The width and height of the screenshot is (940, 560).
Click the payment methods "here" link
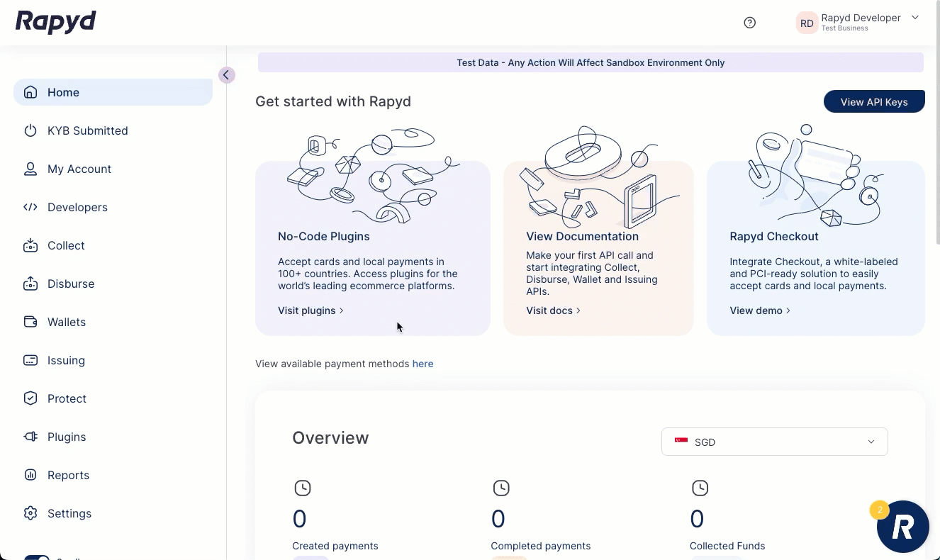click(423, 364)
